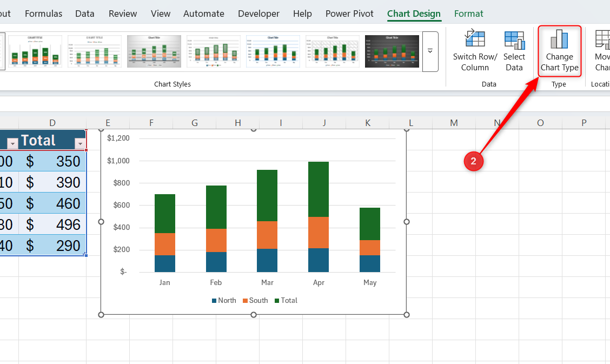
Task: Select cell showing 390
Action: [x=52, y=182]
